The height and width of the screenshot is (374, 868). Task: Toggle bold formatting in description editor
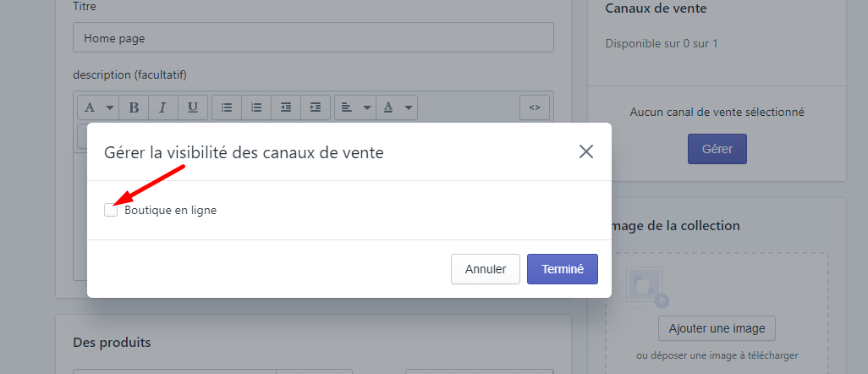coord(134,107)
